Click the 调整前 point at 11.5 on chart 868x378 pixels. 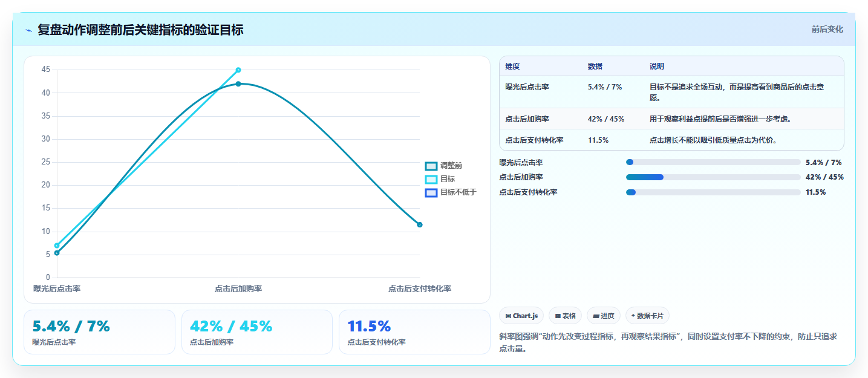pyautogui.click(x=420, y=225)
